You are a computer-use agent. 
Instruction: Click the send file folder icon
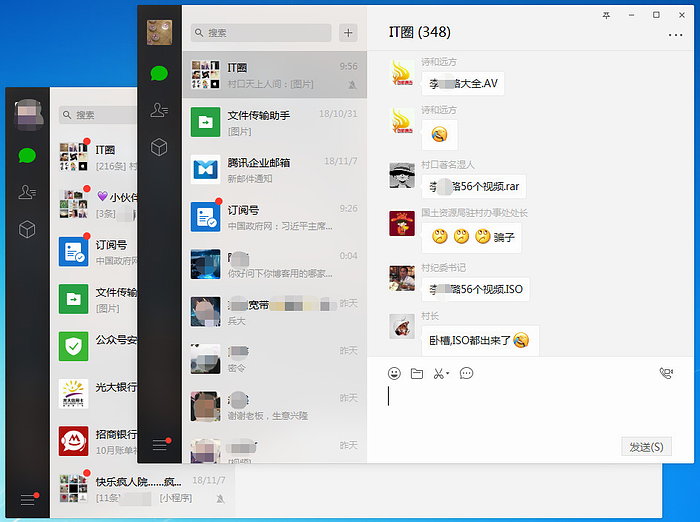click(x=417, y=374)
